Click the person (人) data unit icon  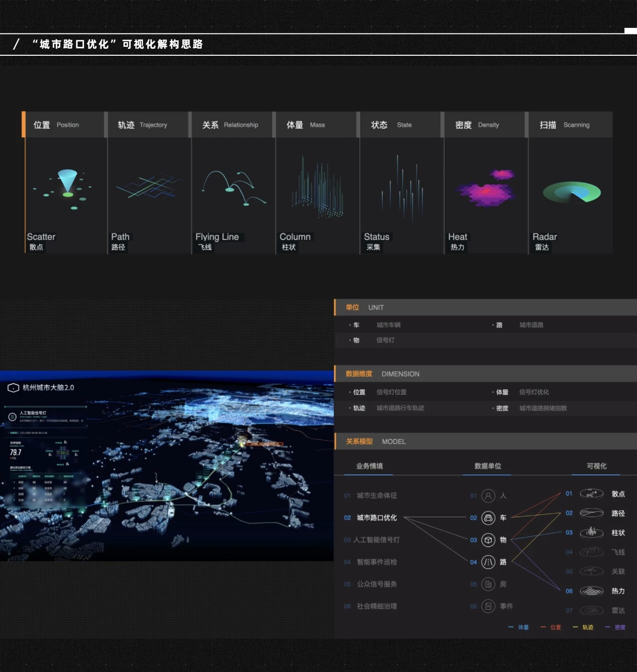click(x=488, y=496)
